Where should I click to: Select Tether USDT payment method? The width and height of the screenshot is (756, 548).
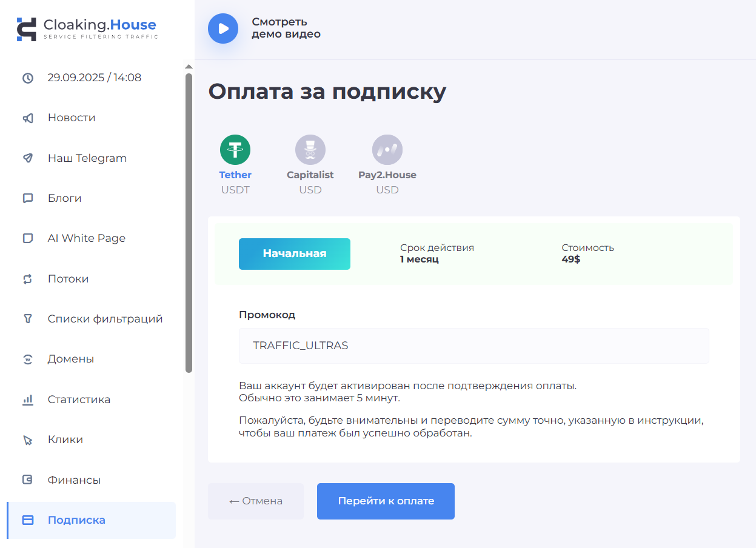pyautogui.click(x=235, y=150)
